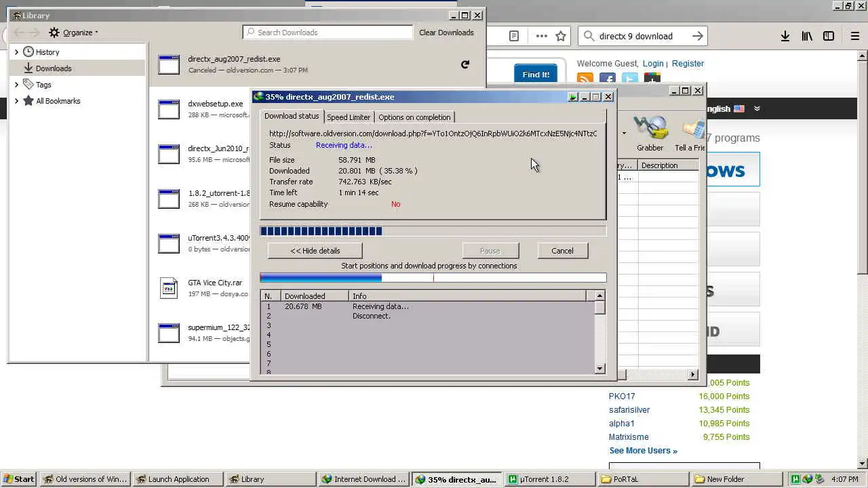Click the IDM globe system tray icon
The width and height of the screenshot is (868, 488).
click(807, 479)
